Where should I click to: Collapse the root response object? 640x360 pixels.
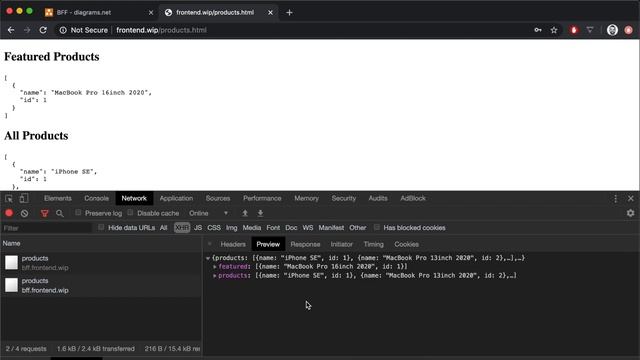click(208, 258)
